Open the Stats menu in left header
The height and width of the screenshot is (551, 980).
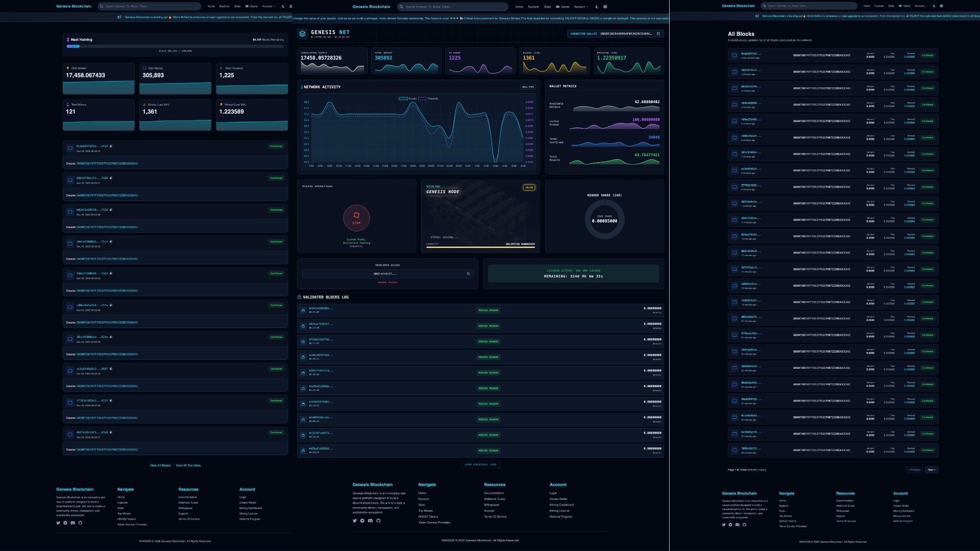click(237, 7)
